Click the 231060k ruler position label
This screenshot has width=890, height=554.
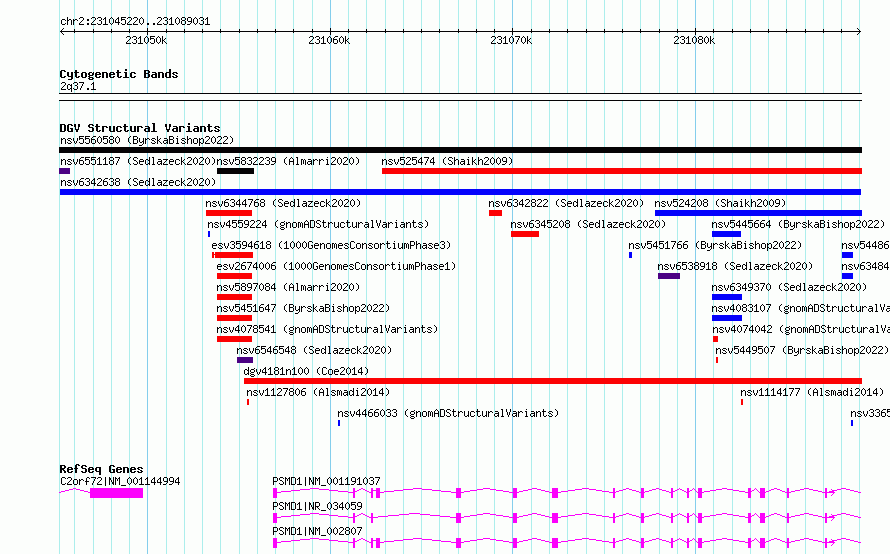[329, 40]
